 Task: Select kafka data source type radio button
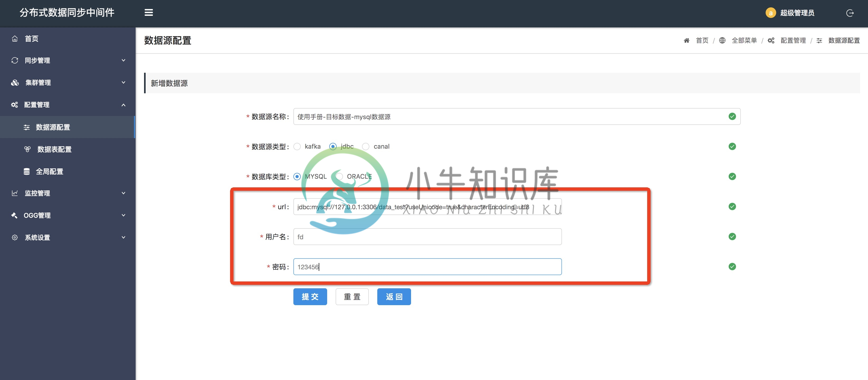point(298,146)
